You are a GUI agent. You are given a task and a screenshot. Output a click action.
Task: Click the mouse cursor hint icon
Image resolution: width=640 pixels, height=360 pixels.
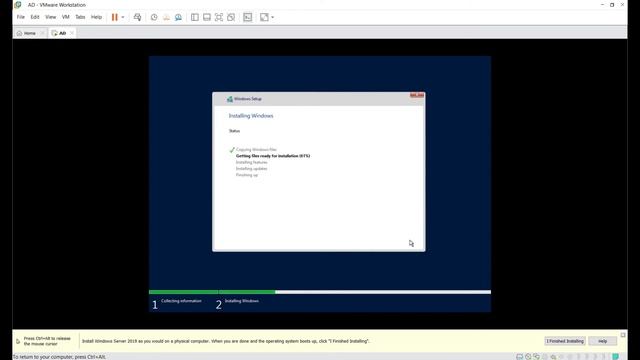[18, 341]
